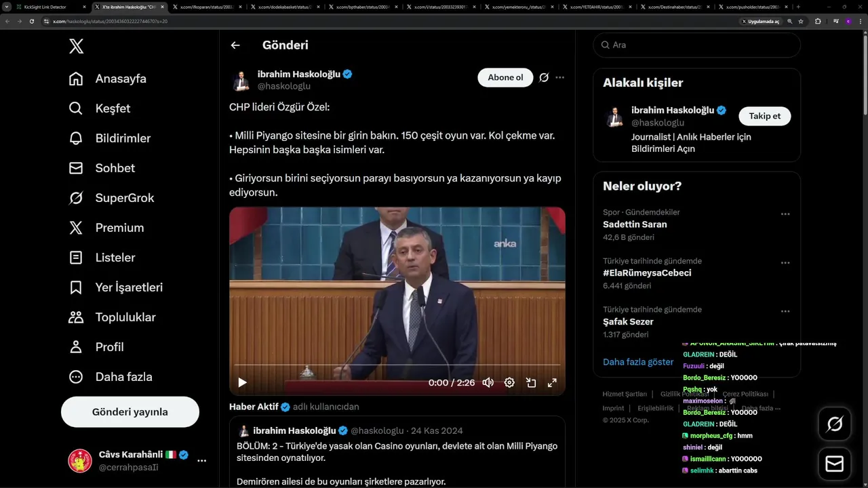Click the X logo home icon
Image resolution: width=868 pixels, height=488 pixels.
tap(77, 46)
